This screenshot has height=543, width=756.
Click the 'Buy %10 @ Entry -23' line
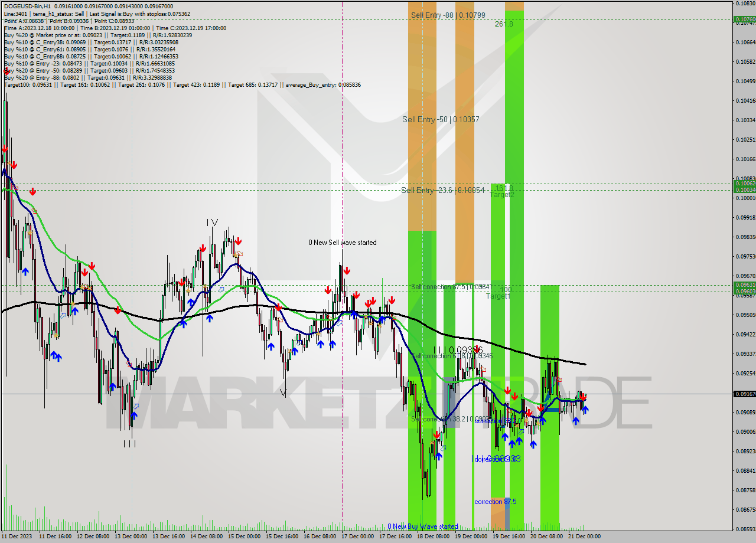coord(89,63)
